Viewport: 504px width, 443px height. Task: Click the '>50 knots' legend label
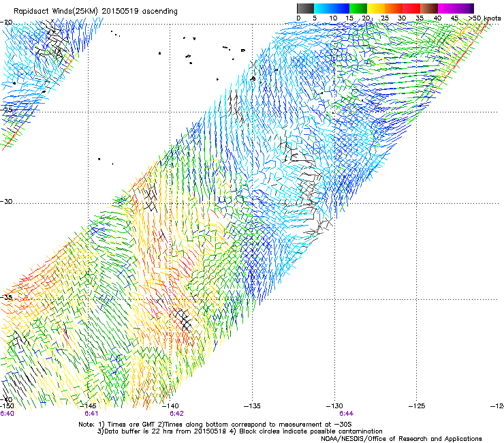pos(484,18)
